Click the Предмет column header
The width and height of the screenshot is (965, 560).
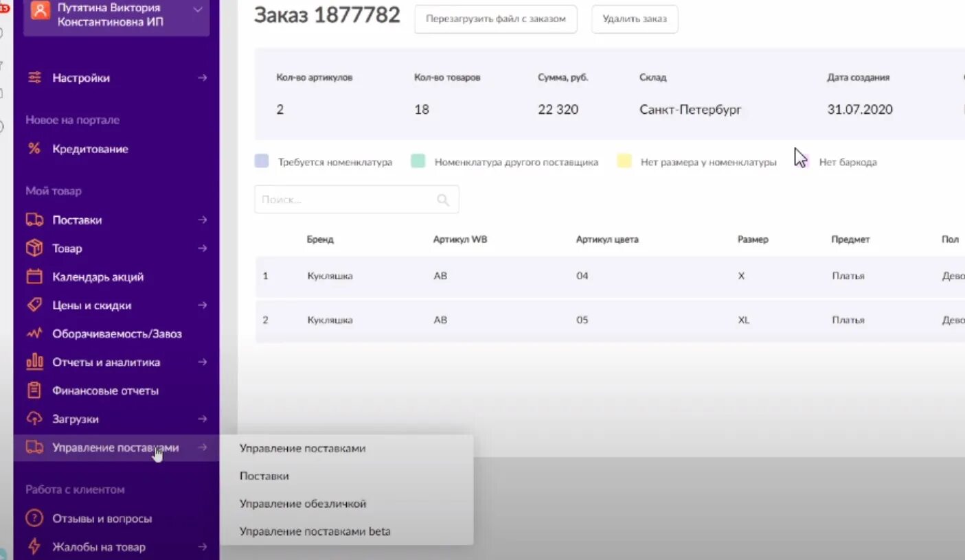pyautogui.click(x=850, y=240)
